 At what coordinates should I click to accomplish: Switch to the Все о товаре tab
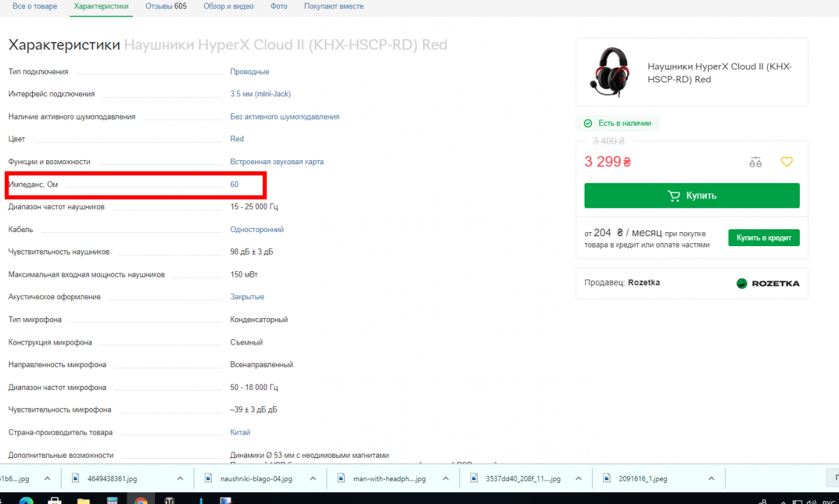coord(35,6)
